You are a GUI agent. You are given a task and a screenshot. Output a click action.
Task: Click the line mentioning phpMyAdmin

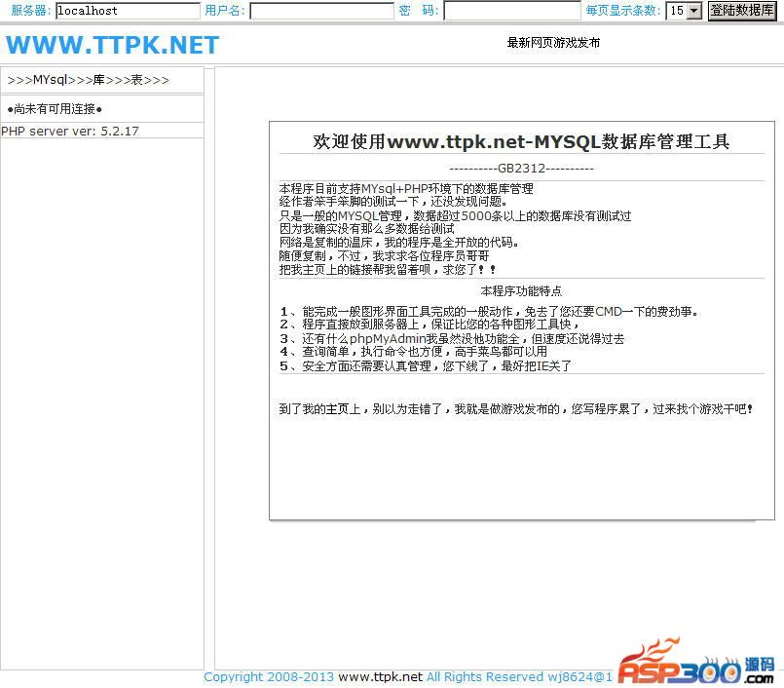coord(452,339)
